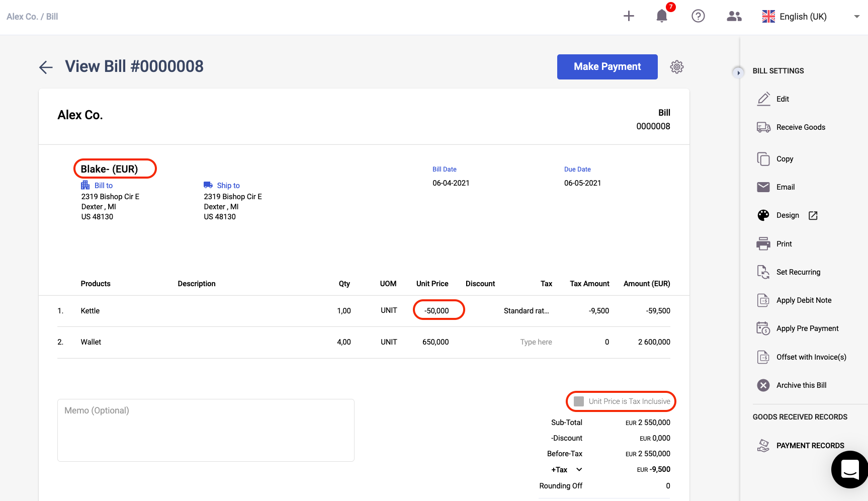868x501 pixels.
Task: Click the Sub-Total value EUR 2 550,000
Action: coord(648,423)
